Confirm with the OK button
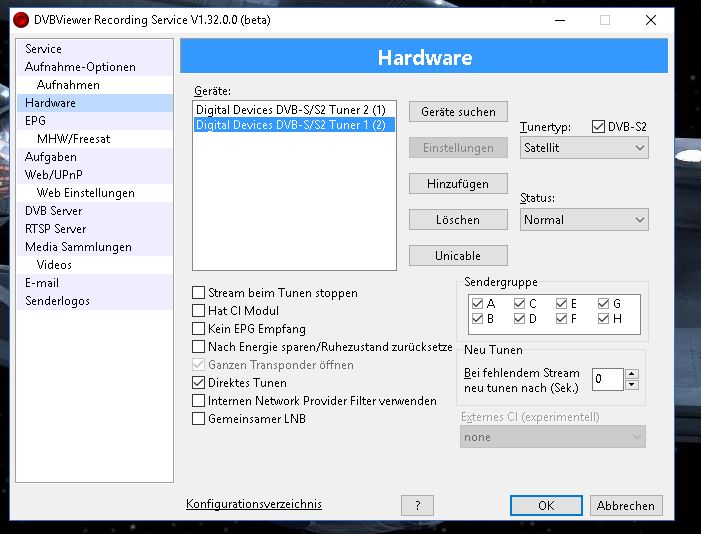This screenshot has height=534, width=701. [546, 506]
